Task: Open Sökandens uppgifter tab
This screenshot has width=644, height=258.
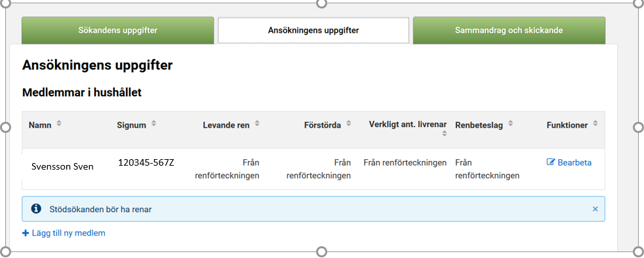Action: (118, 30)
